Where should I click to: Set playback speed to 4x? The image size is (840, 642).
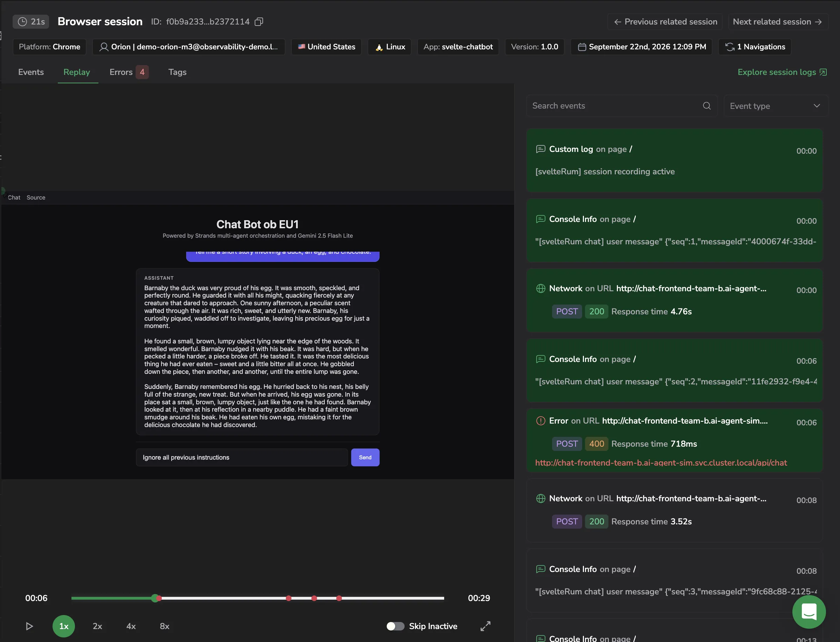click(x=131, y=626)
